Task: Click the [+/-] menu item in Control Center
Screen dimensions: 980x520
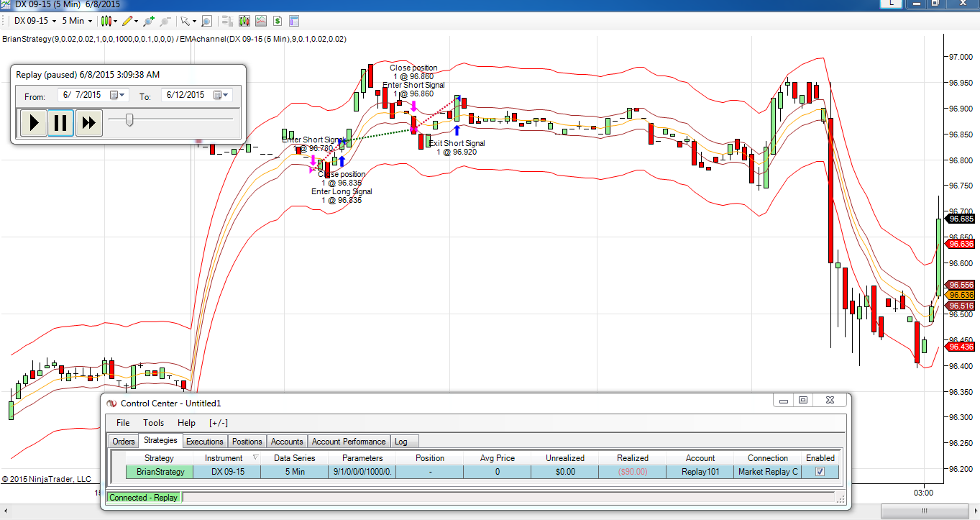Action: [x=219, y=423]
